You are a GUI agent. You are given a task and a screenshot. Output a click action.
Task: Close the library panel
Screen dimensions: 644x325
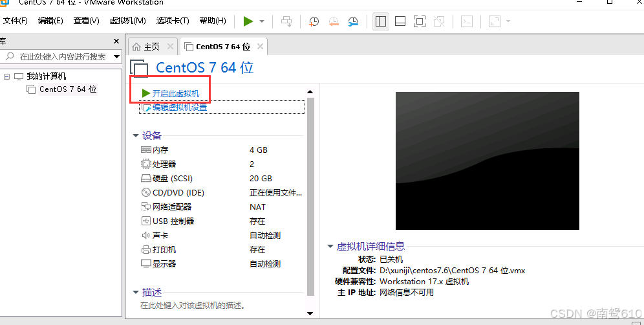pyautogui.click(x=116, y=41)
